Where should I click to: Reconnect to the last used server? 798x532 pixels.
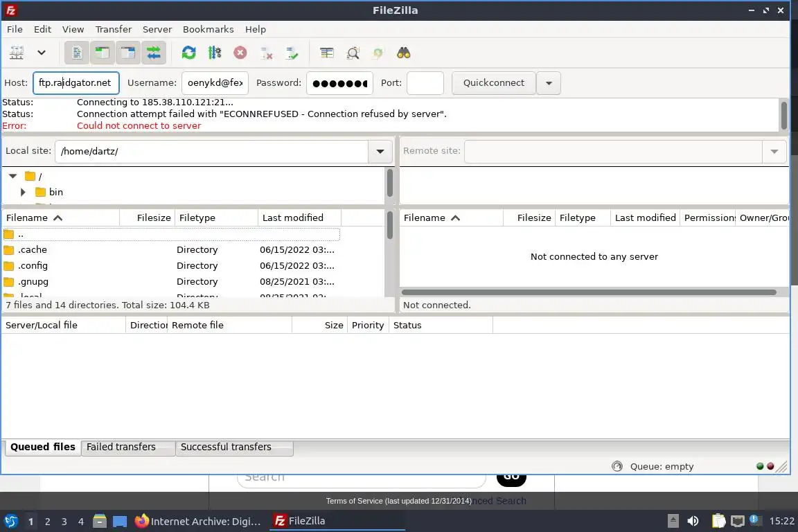292,53
